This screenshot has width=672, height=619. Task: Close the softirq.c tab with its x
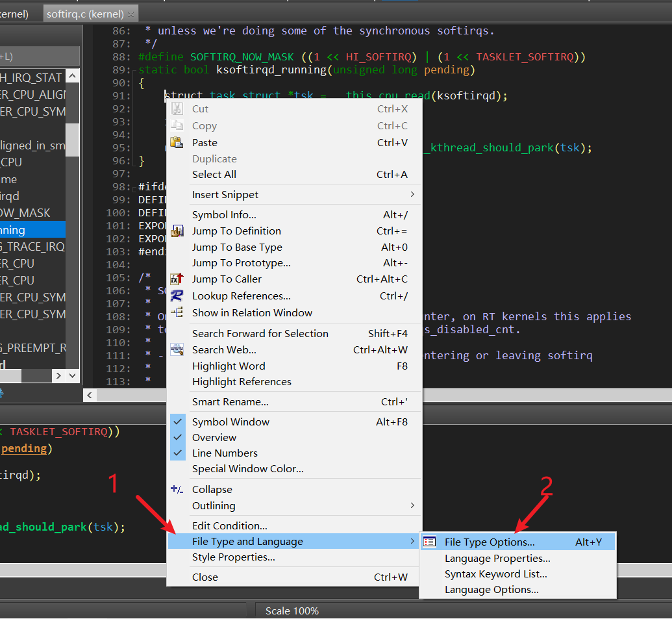pyautogui.click(x=131, y=14)
